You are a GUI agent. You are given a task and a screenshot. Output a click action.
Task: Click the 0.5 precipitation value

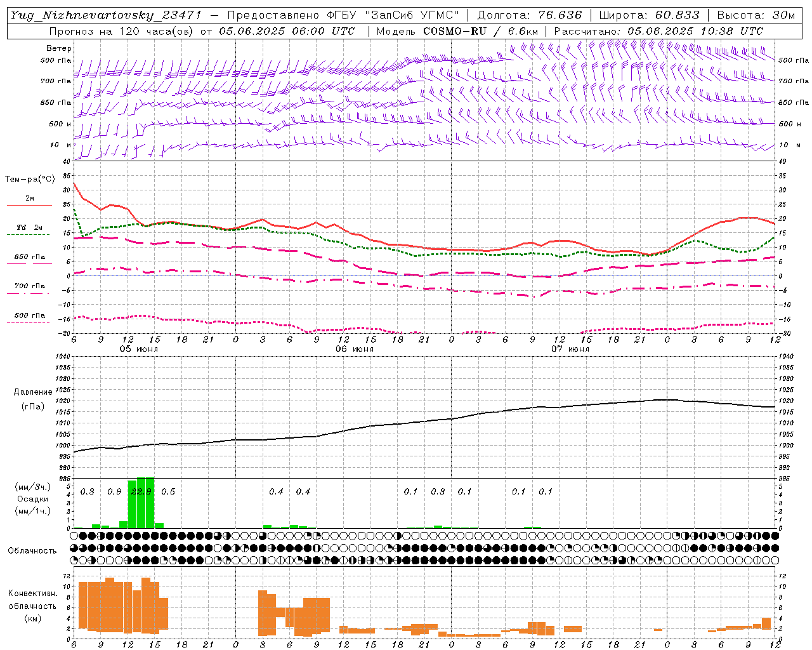coord(168,492)
